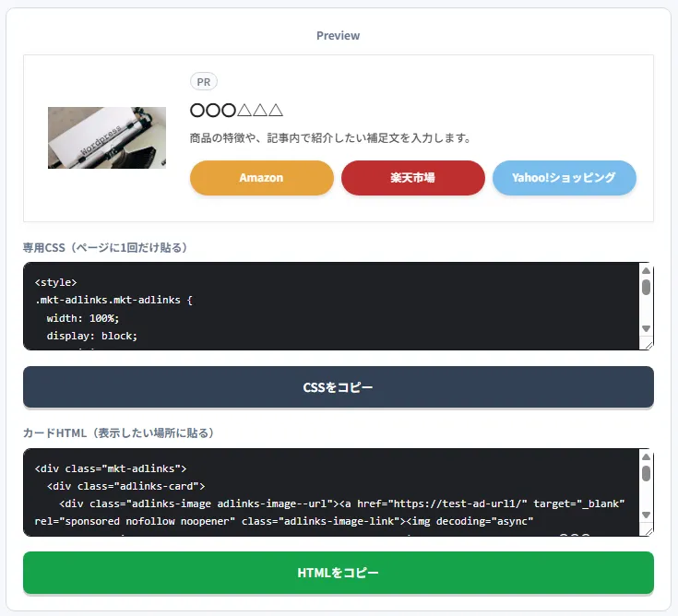Click the '<div class="adlinks-card">' code line
Viewport: 678px width, 616px height.
click(125, 486)
